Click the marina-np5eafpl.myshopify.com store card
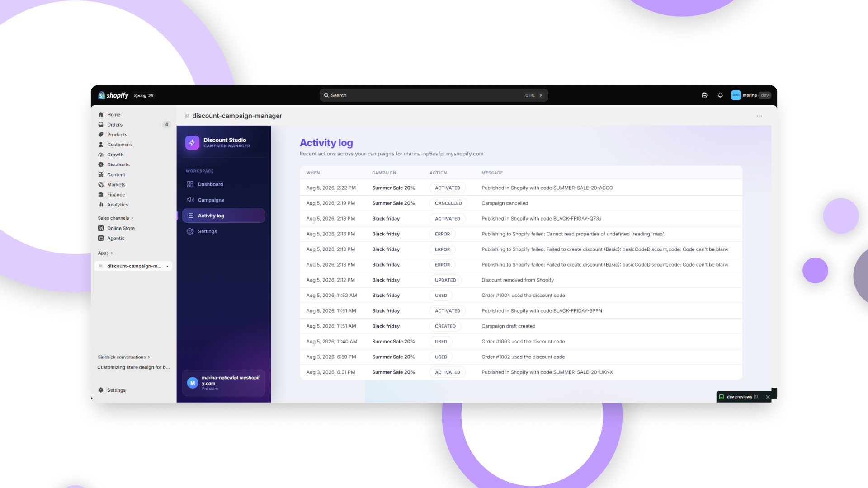The width and height of the screenshot is (868, 488). (223, 383)
